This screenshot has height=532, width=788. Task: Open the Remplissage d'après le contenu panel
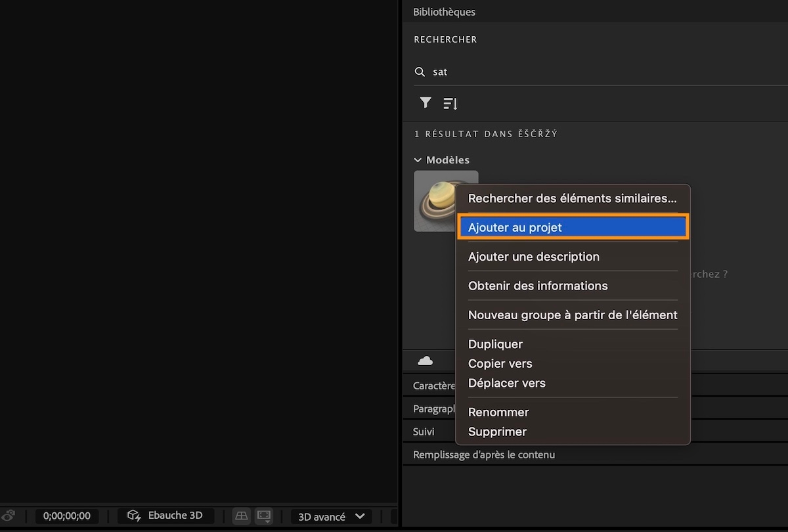pyautogui.click(x=483, y=454)
